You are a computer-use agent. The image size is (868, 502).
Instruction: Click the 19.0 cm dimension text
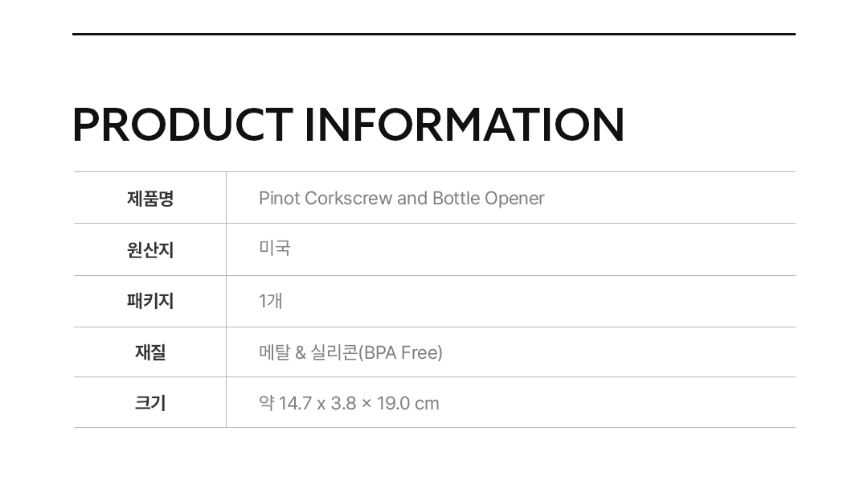tap(407, 404)
